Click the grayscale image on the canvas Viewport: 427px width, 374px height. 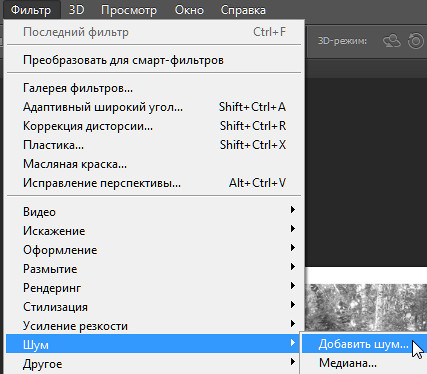coord(366,307)
